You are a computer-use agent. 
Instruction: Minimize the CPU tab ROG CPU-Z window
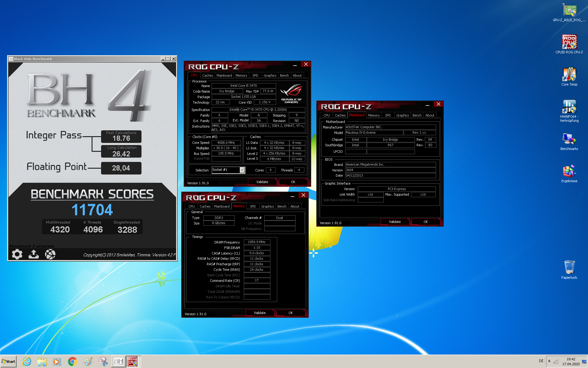click(x=295, y=65)
